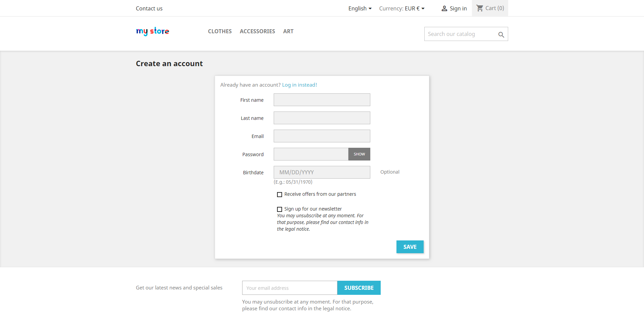Select the Art menu item
This screenshot has height=318, width=644.
288,31
